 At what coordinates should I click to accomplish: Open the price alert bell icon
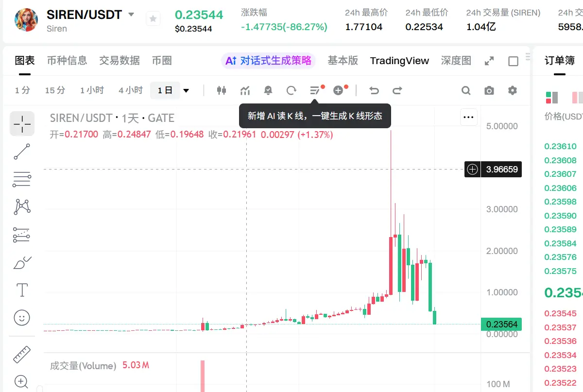coord(268,90)
